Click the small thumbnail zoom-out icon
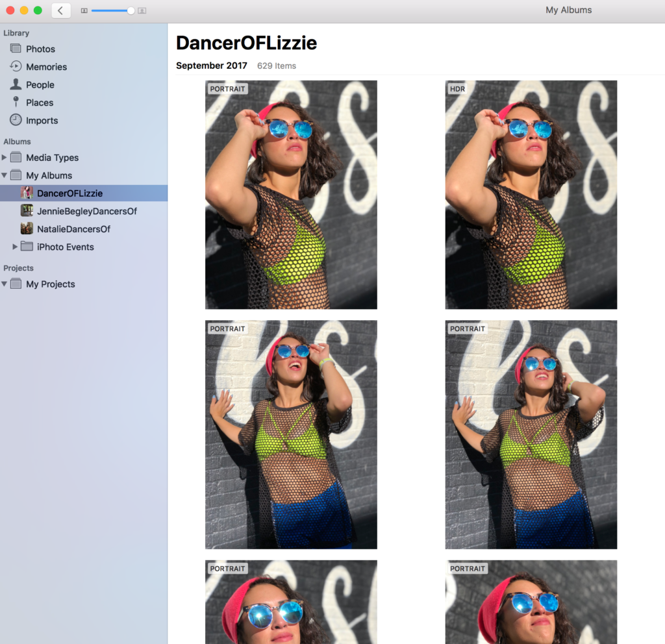This screenshot has height=644, width=665. (x=84, y=10)
